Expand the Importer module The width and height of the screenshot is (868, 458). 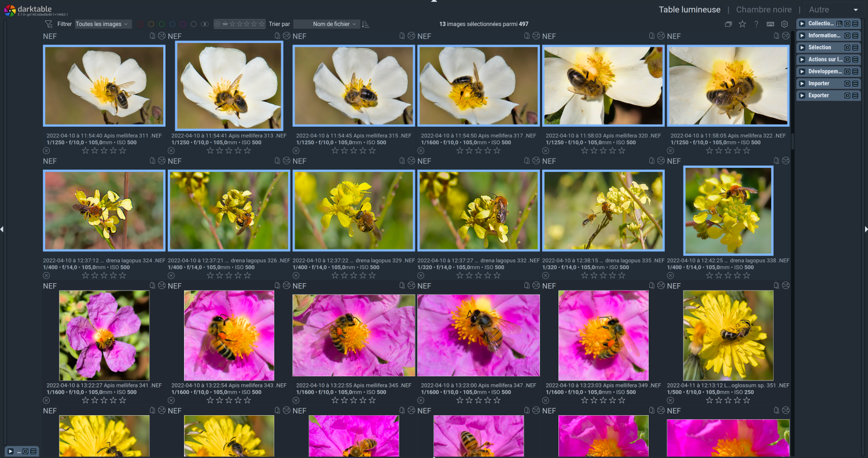(802, 83)
